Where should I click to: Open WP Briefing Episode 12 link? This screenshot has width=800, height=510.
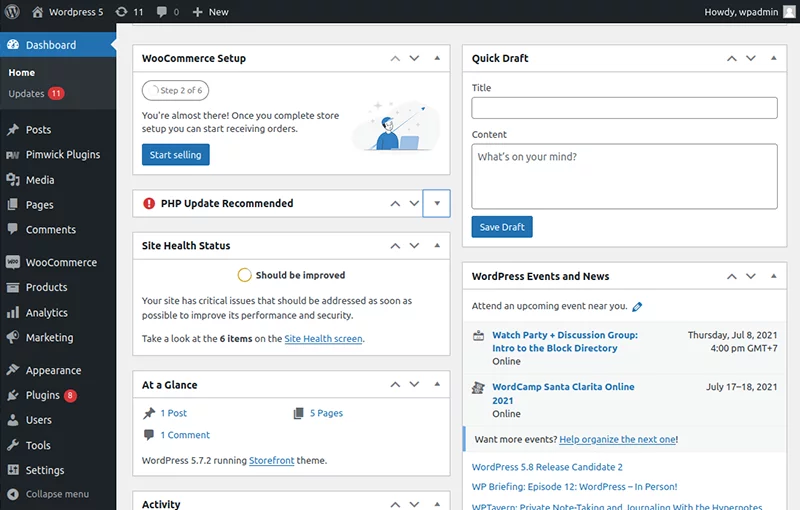click(574, 487)
